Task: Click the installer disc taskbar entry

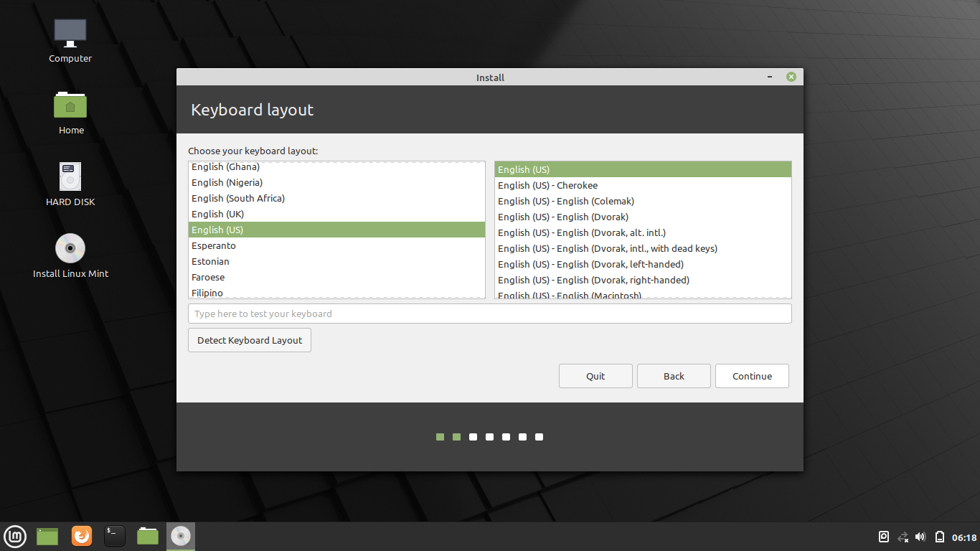Action: point(181,536)
